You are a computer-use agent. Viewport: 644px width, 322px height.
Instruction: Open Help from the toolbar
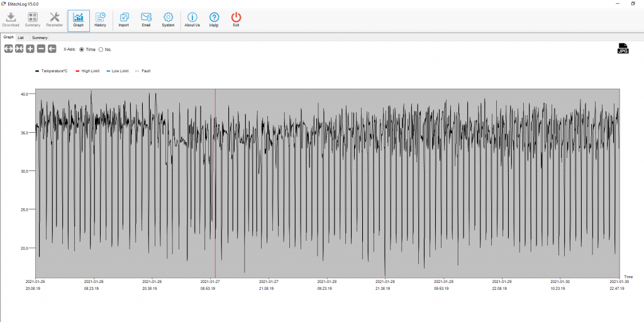(214, 19)
